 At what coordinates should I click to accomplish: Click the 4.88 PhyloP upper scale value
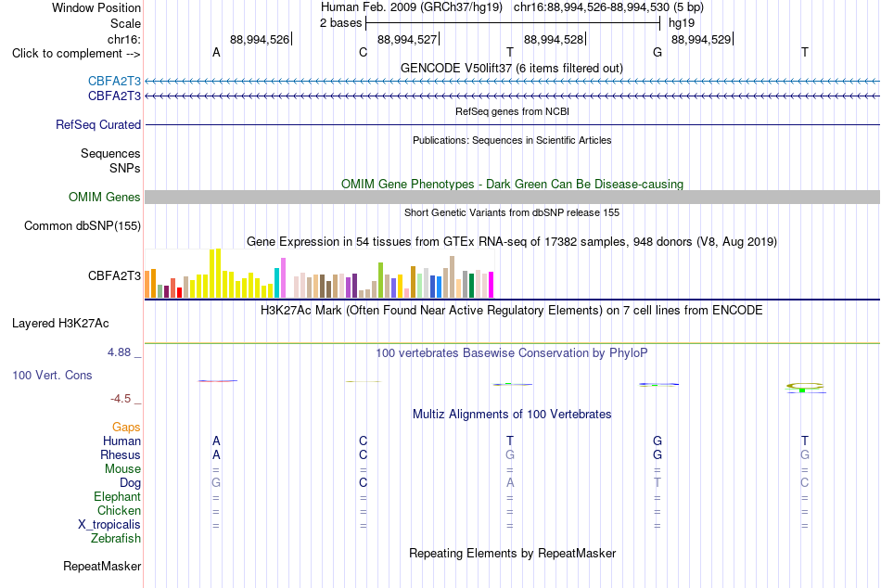click(119, 352)
